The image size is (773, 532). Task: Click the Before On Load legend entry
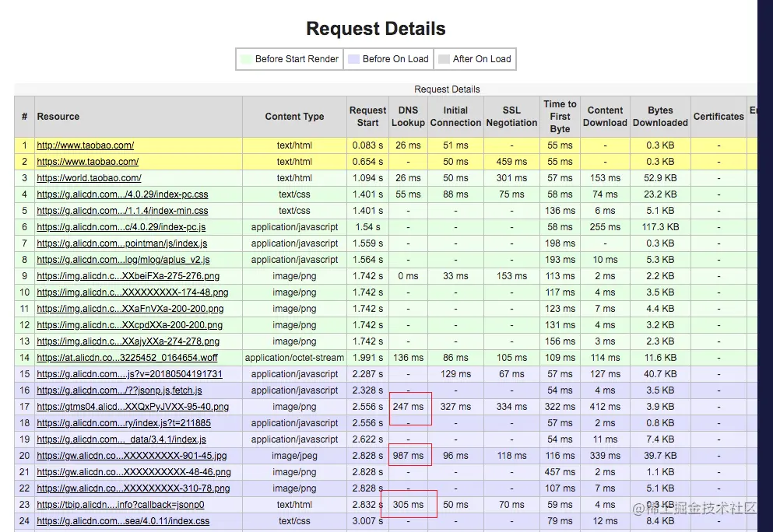[x=388, y=59]
